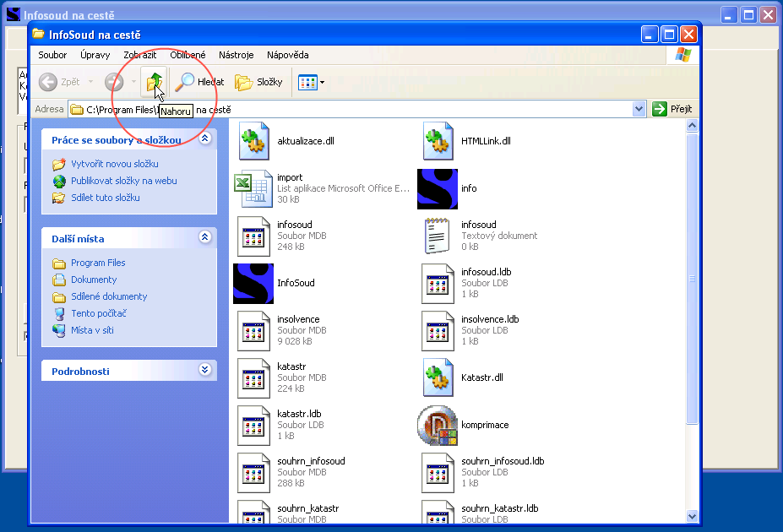
Task: Select the InfoSoud application icon
Action: pos(253,284)
